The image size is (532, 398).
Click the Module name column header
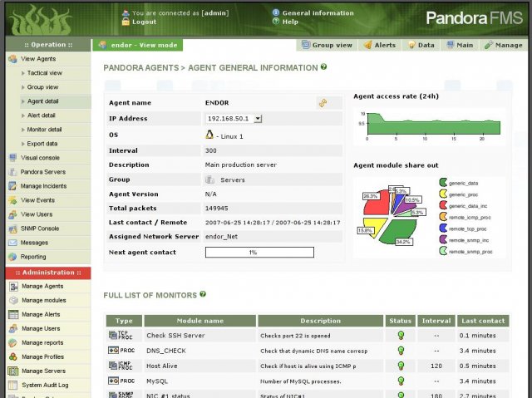point(200,321)
